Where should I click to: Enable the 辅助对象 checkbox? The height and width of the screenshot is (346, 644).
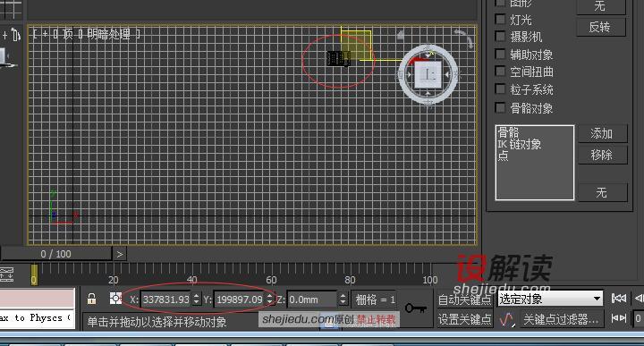point(500,55)
